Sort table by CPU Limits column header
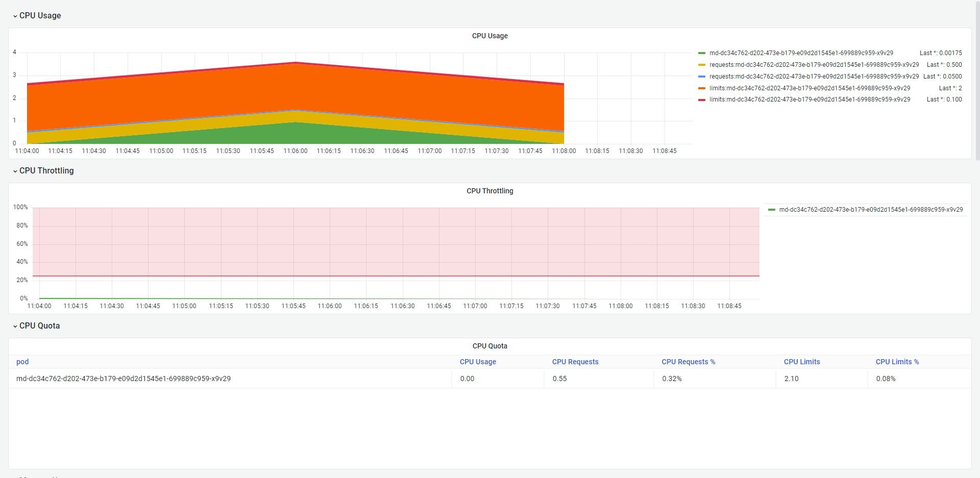This screenshot has height=478, width=980. click(802, 362)
